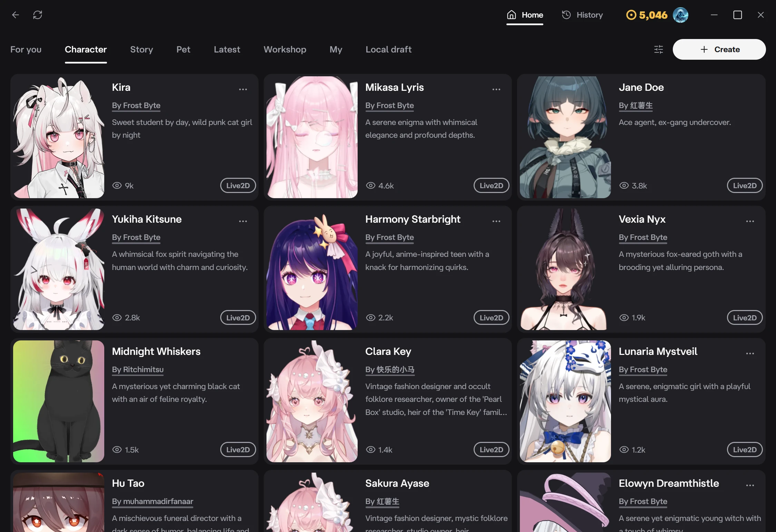Go to the Home page
This screenshot has height=532, width=776.
(x=525, y=15)
